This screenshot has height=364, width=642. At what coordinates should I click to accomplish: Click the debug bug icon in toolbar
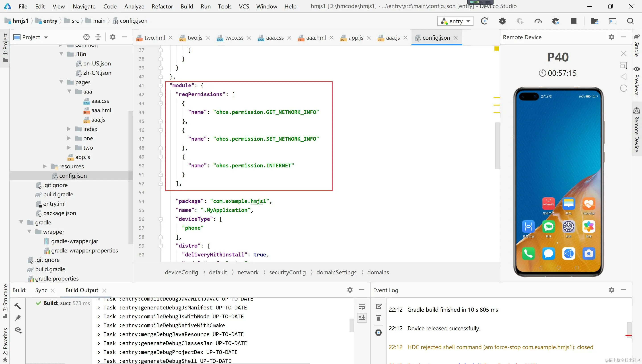coord(502,21)
